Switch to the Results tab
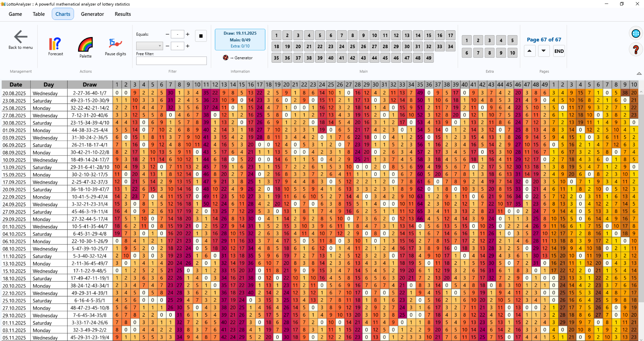This screenshot has height=341, width=644. (123, 14)
